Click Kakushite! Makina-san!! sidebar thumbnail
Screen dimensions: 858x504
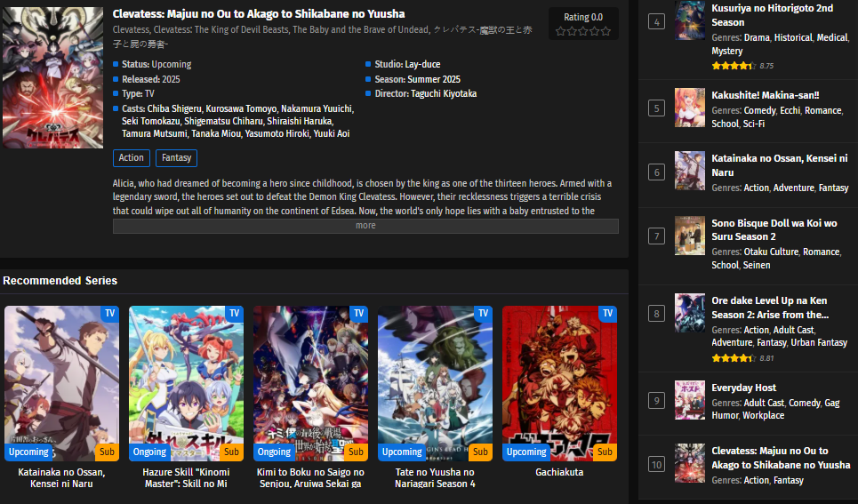pos(689,108)
